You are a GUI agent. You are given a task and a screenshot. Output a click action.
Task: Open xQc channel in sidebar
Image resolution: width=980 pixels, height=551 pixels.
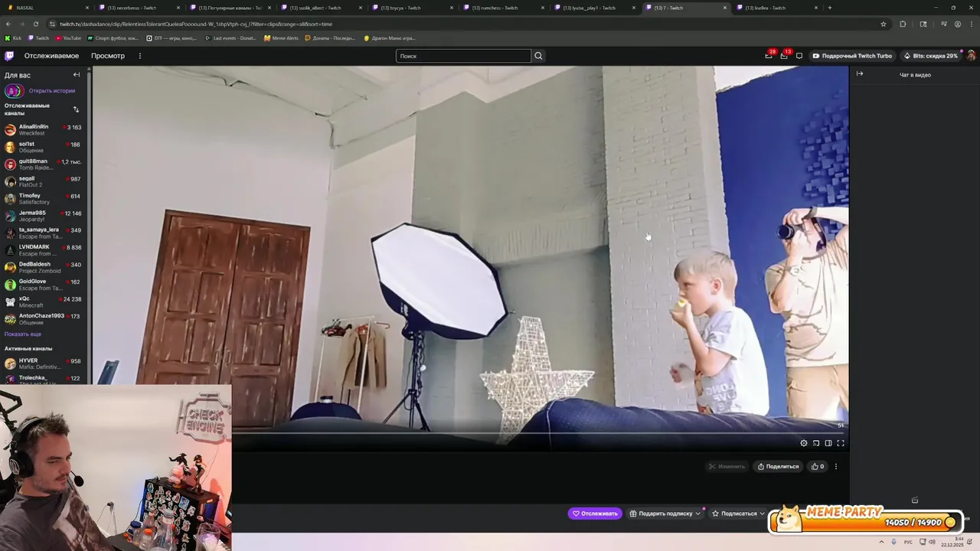click(44, 302)
